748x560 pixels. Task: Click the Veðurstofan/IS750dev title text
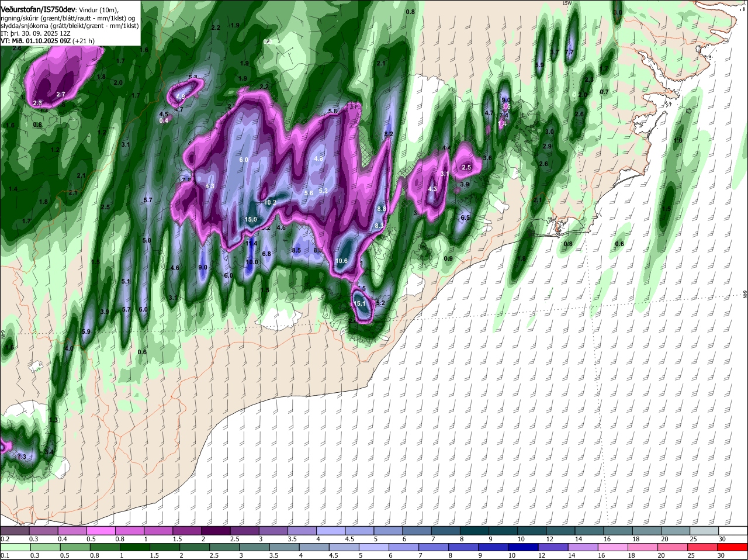tap(38, 9)
